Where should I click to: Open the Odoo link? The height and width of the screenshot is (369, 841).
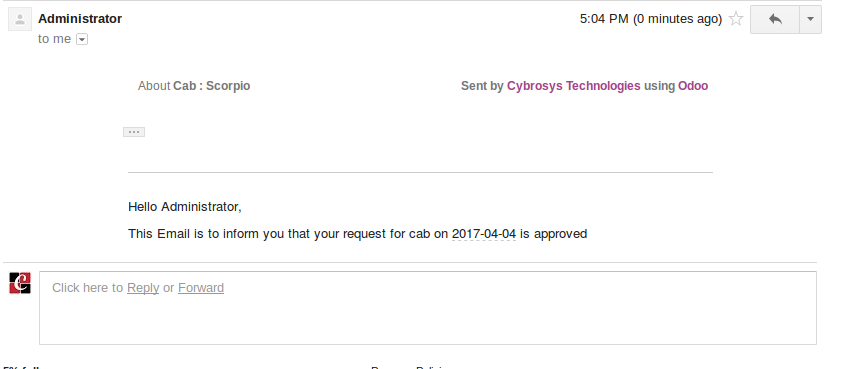coord(693,86)
